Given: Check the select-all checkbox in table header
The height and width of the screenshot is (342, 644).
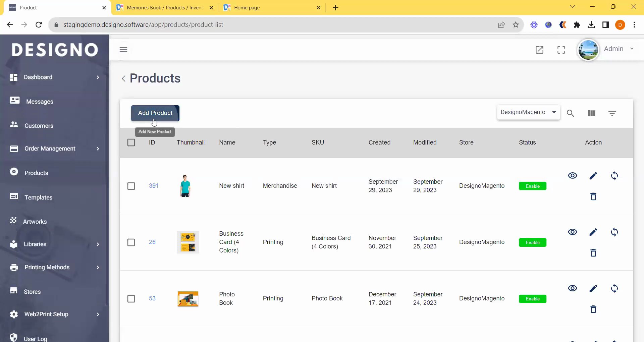Looking at the screenshot, I should (131, 142).
